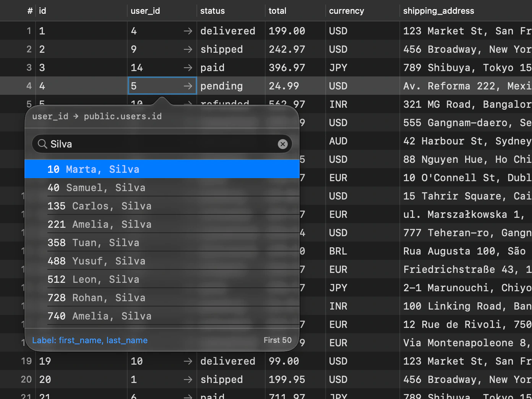Select user 358 Tuan, Silva

coord(162,242)
